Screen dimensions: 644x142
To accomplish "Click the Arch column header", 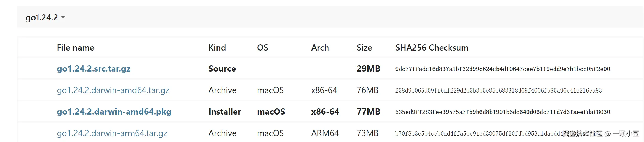I will coord(320,48).
